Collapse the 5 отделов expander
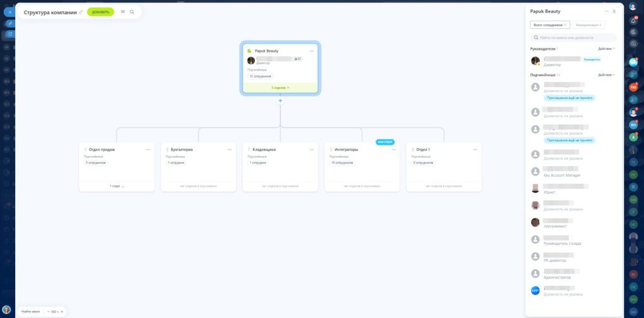This screenshot has width=644, height=318. point(280,88)
